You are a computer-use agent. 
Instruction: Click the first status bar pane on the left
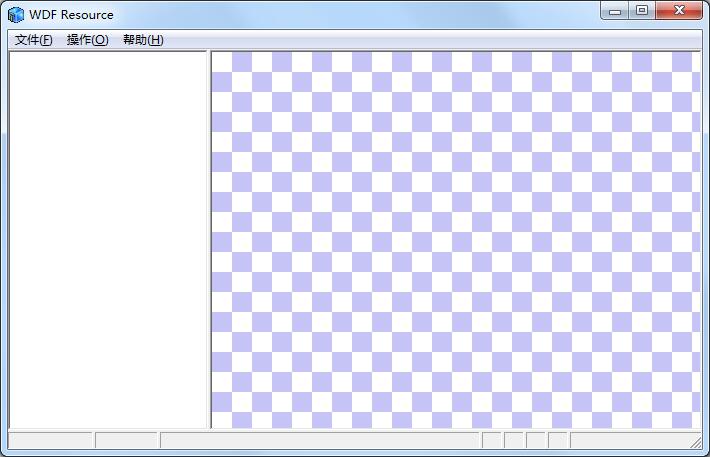click(x=50, y=441)
